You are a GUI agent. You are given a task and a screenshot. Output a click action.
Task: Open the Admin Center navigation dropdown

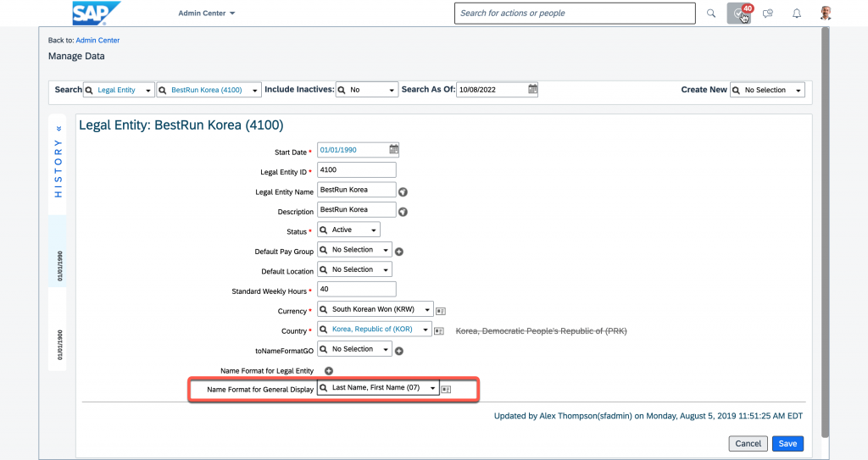coord(207,14)
